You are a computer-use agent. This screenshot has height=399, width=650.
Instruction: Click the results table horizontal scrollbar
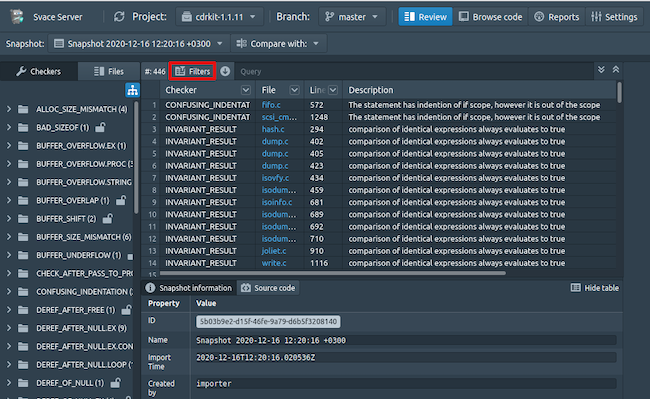click(332, 273)
